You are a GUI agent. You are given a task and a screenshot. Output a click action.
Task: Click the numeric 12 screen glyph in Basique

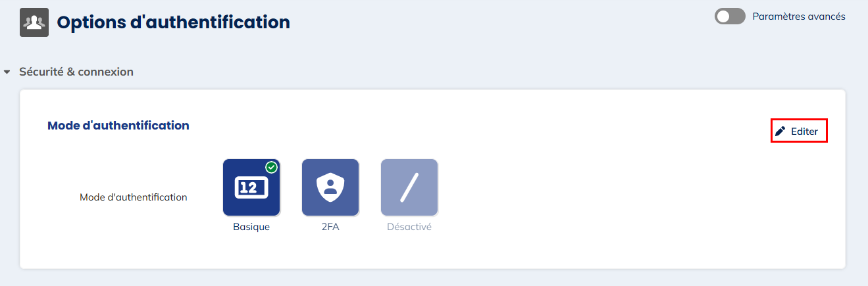pos(251,188)
